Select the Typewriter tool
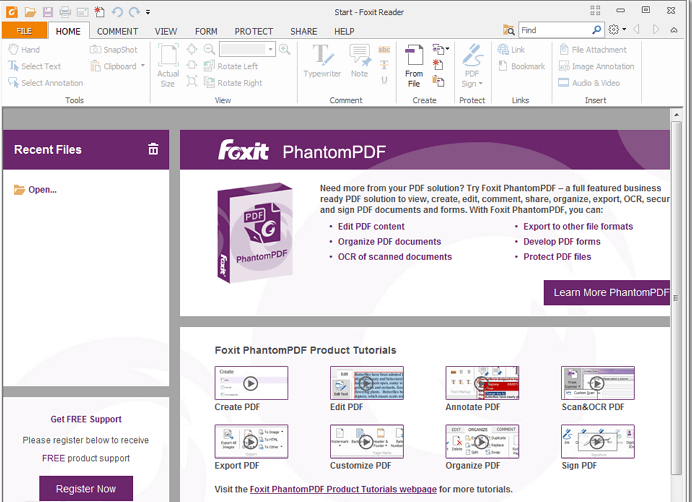The width and height of the screenshot is (692, 502). pos(322,61)
